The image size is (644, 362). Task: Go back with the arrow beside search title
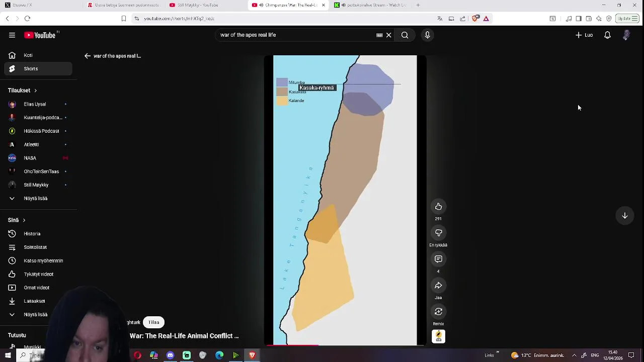tap(88, 56)
